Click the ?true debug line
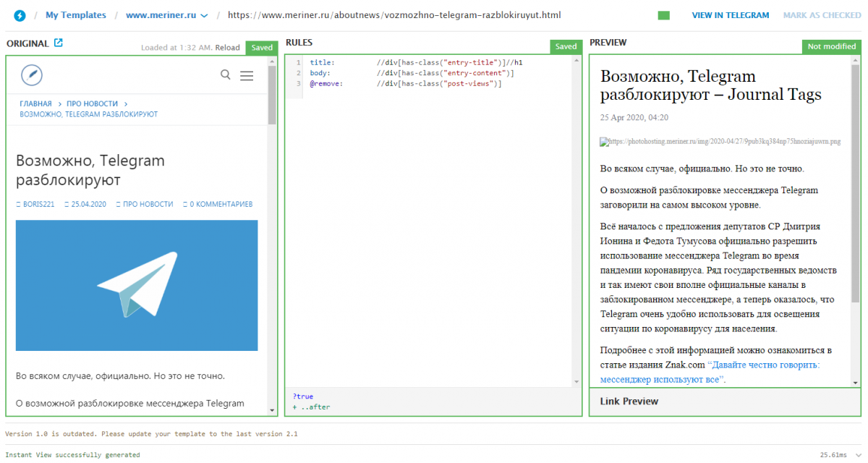868x463 pixels. pos(303,396)
